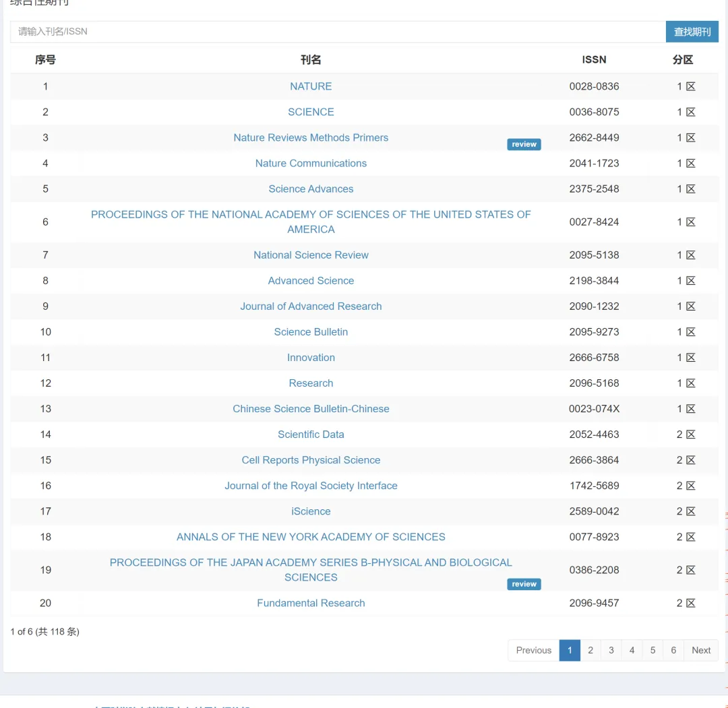Viewport: 728px width, 708px height.
Task: Sort by the 分区 column header
Action: 683,60
